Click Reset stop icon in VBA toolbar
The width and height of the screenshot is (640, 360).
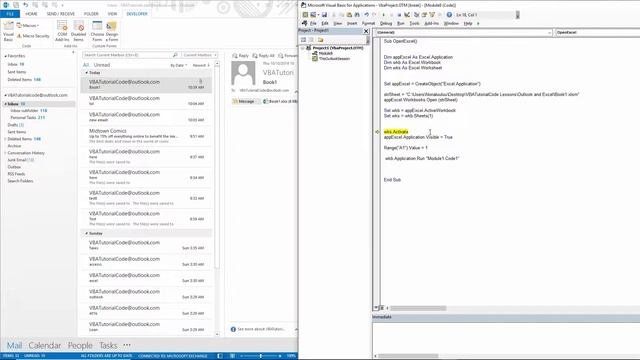[x=399, y=15]
